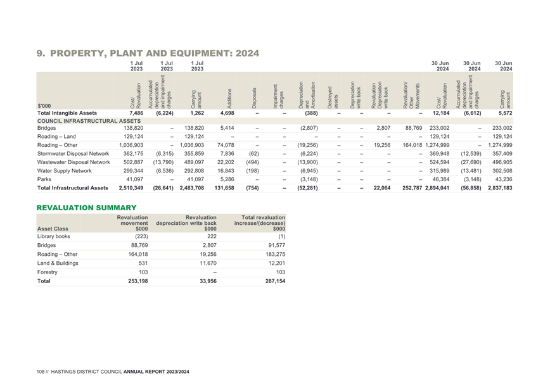
Task: Click the "Water Supply Network" row label
Action: 64,171
